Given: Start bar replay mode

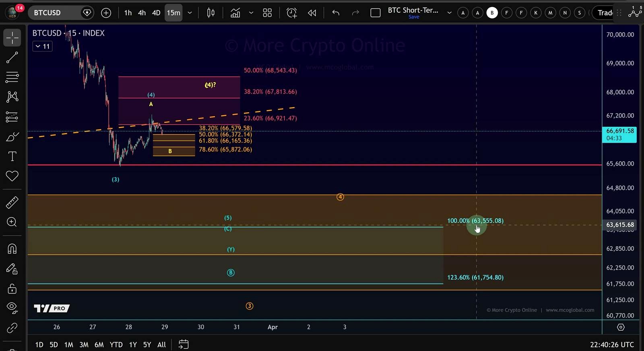Looking at the screenshot, I should 312,13.
